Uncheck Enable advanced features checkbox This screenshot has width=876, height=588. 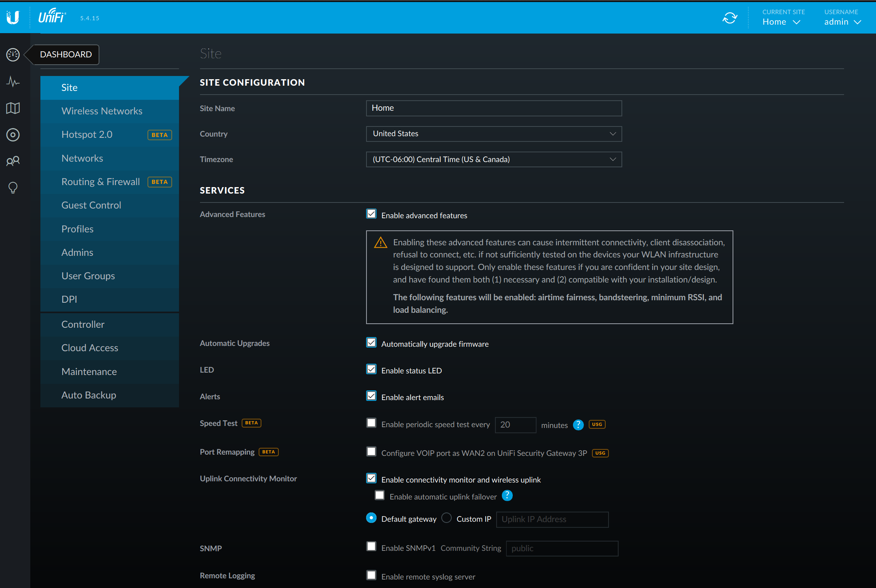click(371, 214)
